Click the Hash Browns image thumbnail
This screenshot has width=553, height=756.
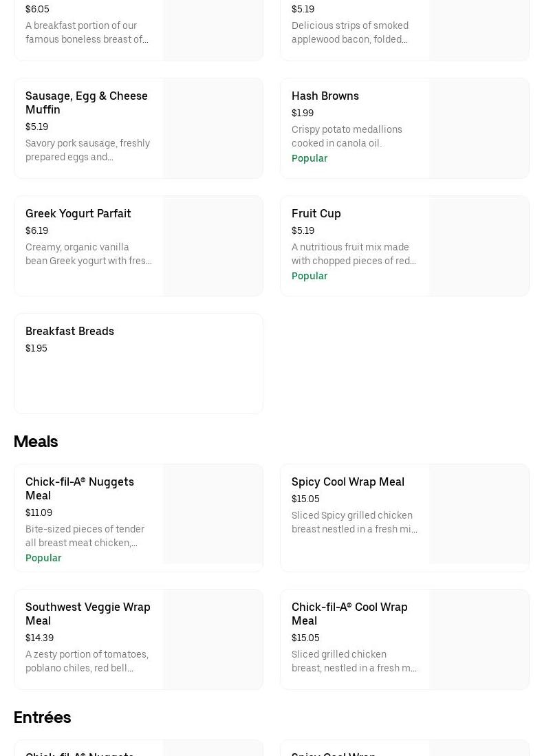tap(479, 129)
